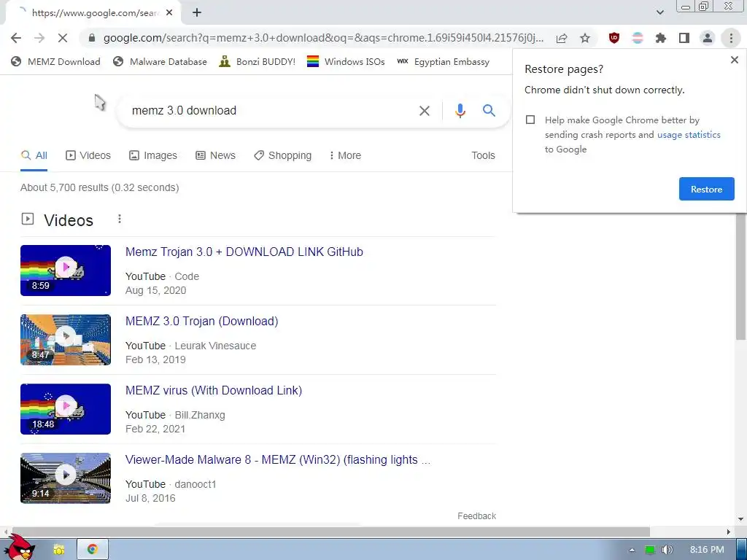Switch to the Images tab
The height and width of the screenshot is (560, 747).
point(153,155)
